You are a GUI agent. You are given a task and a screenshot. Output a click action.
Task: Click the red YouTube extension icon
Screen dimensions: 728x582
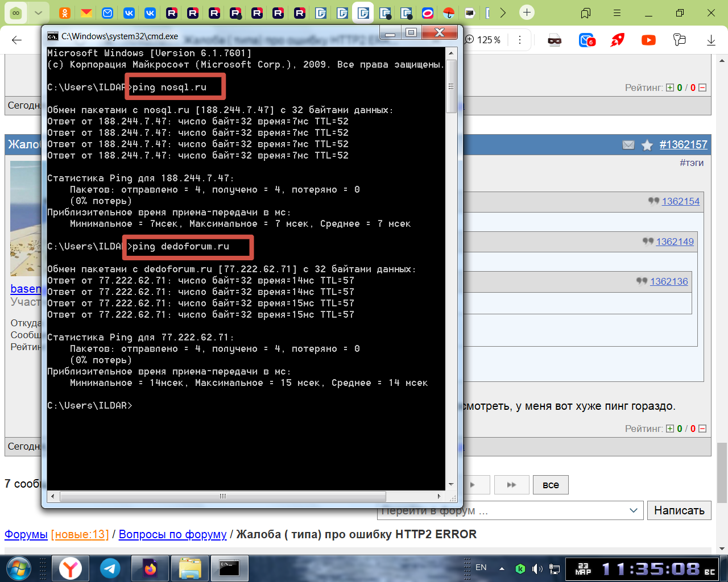click(648, 40)
